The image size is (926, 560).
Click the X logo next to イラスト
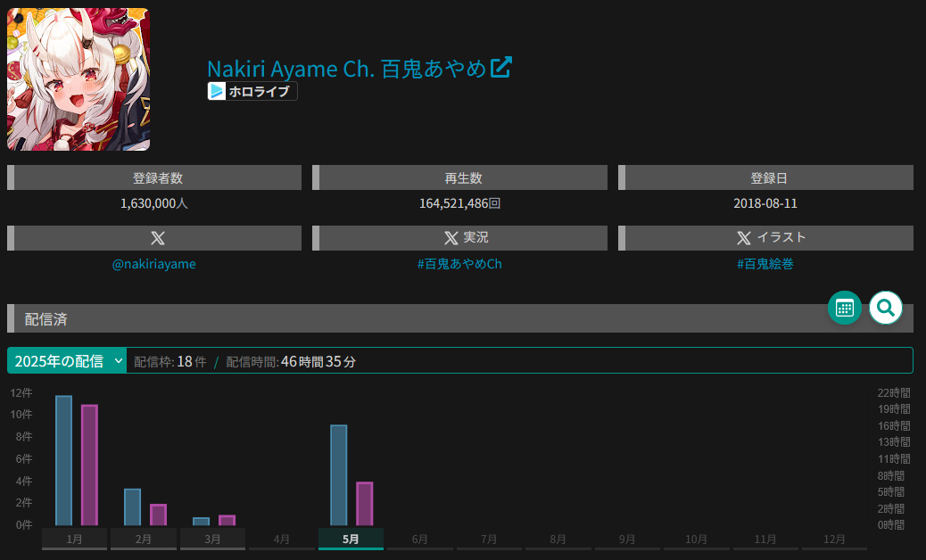(743, 238)
